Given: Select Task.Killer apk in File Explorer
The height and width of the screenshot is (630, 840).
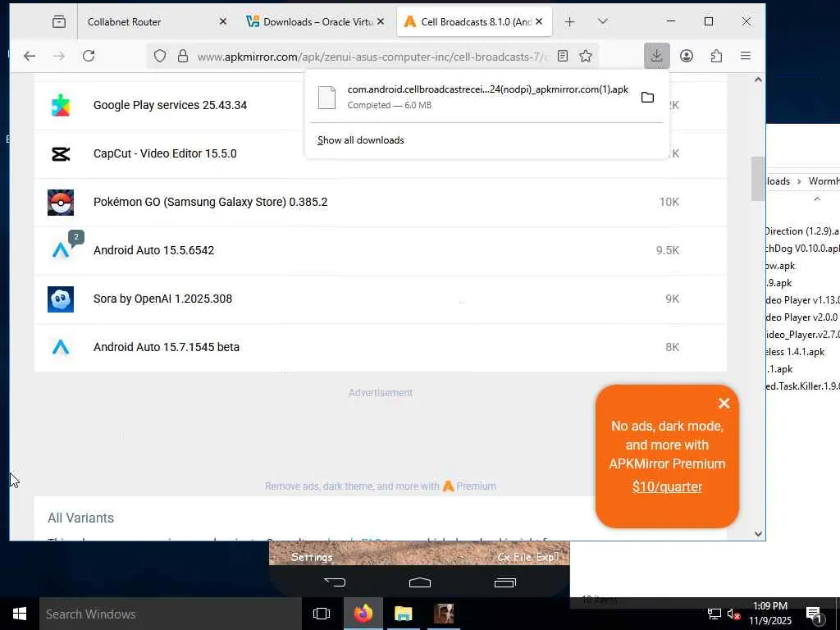Looking at the screenshot, I should (x=802, y=386).
